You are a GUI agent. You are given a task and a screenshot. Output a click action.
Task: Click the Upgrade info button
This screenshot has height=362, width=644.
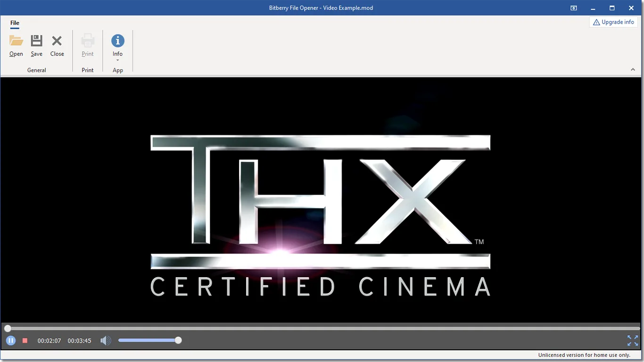coord(613,22)
